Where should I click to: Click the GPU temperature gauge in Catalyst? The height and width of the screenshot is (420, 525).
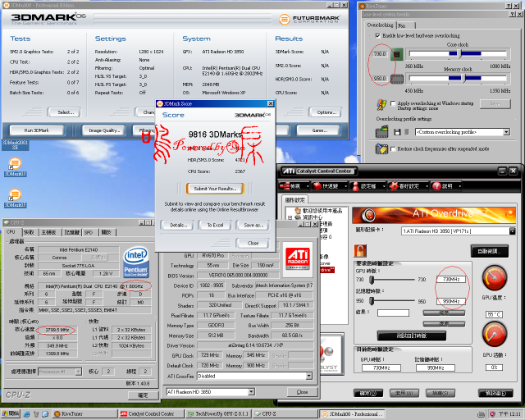pyautogui.click(x=494, y=277)
